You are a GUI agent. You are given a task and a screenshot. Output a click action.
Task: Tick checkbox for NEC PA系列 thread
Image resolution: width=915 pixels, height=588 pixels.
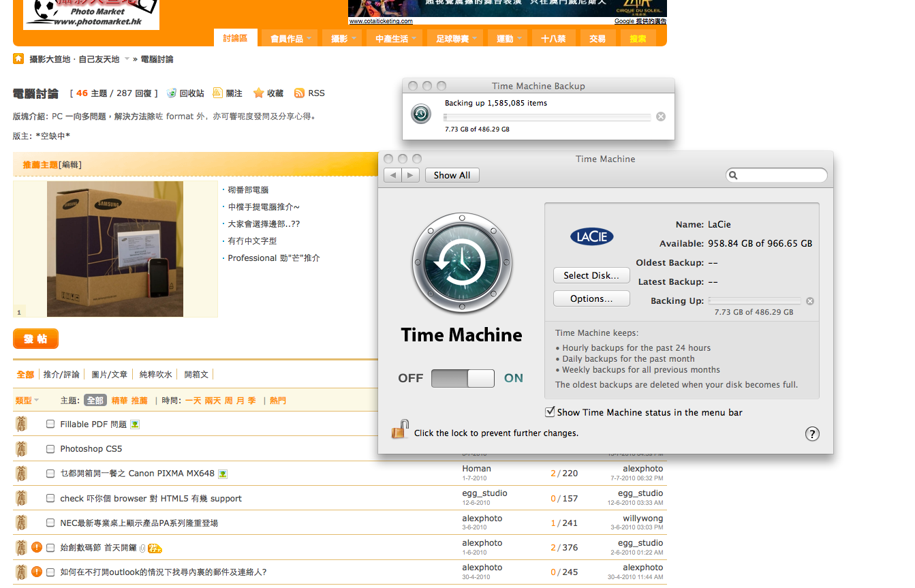50,523
